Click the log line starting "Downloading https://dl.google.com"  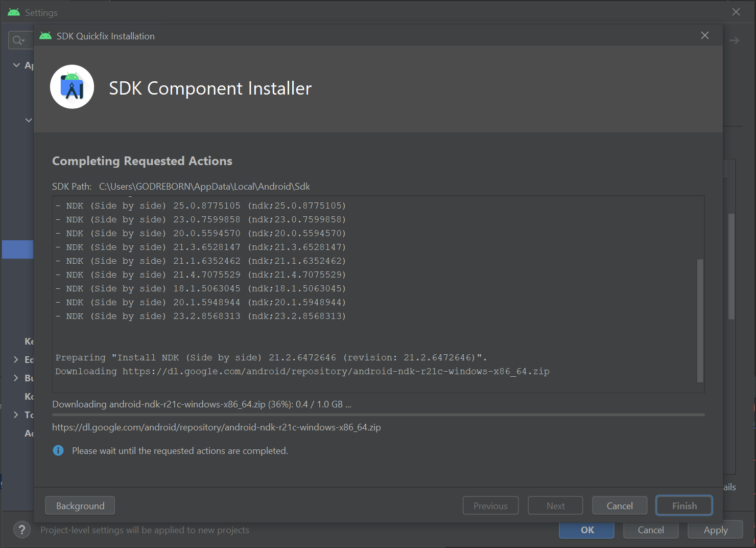tap(302, 371)
